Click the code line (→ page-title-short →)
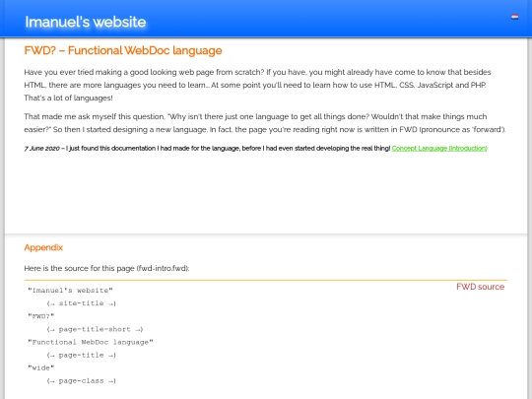The width and height of the screenshot is (532, 399). [95, 329]
